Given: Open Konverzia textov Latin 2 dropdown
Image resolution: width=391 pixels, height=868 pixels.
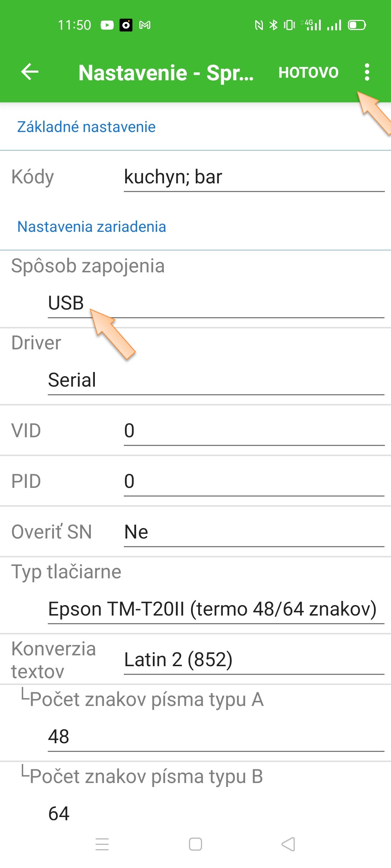Looking at the screenshot, I should pyautogui.click(x=253, y=659).
